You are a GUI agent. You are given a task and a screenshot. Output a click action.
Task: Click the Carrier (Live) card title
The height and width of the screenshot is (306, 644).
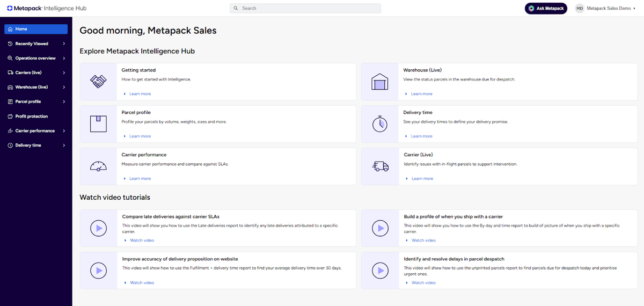tap(418, 155)
